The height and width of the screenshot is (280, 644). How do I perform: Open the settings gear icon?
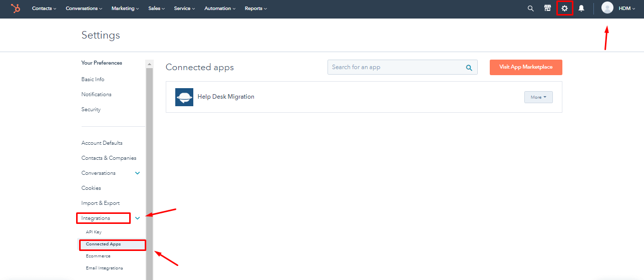pos(564,9)
